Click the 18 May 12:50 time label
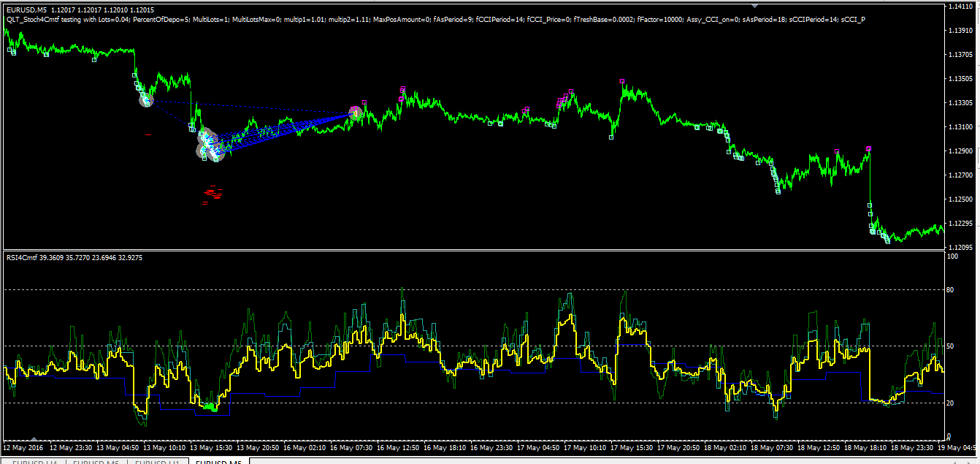The width and height of the screenshot is (980, 464). [819, 446]
